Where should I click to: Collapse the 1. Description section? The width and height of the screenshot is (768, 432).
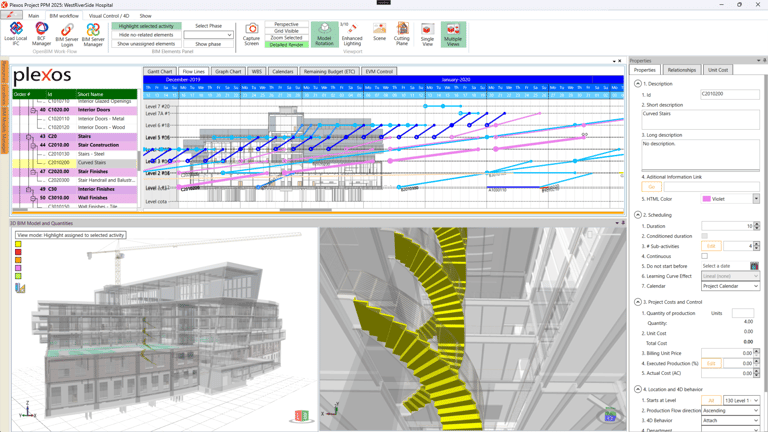[638, 84]
